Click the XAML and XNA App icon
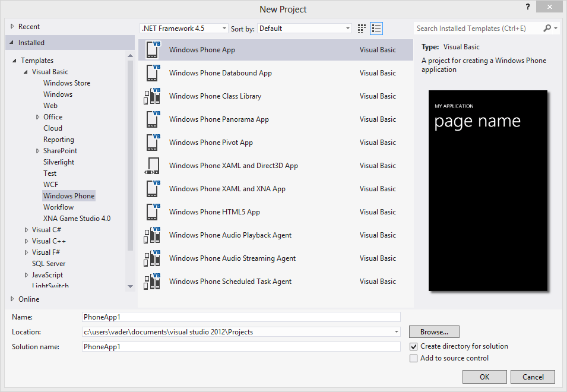The image size is (567, 392). pos(153,189)
